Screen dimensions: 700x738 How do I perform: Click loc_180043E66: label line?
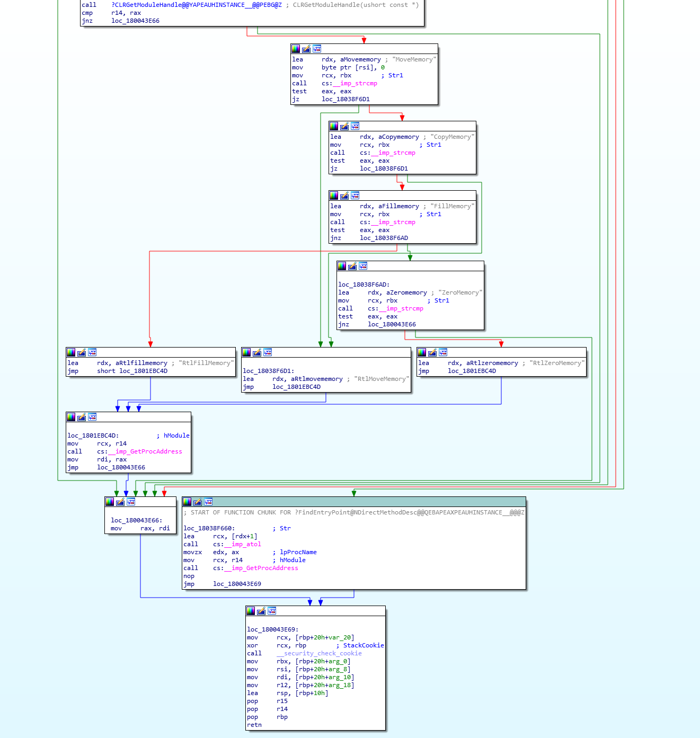137,520
